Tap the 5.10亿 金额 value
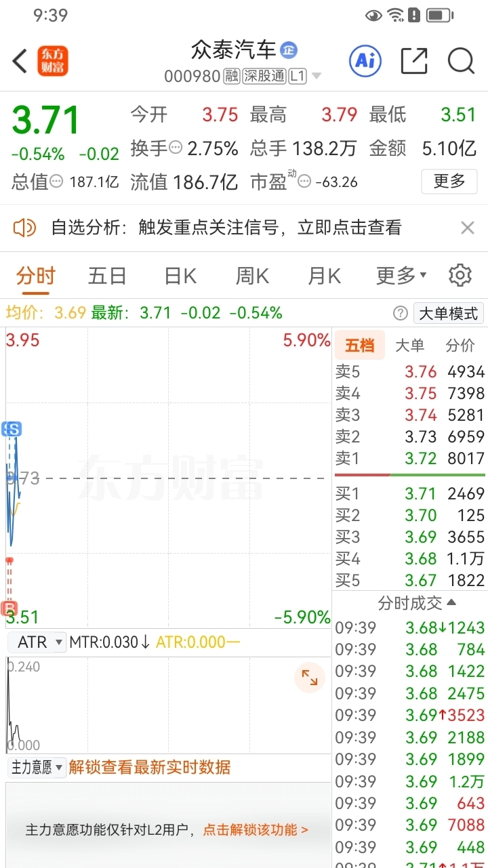Screen dimensions: 488x868 point(449,148)
